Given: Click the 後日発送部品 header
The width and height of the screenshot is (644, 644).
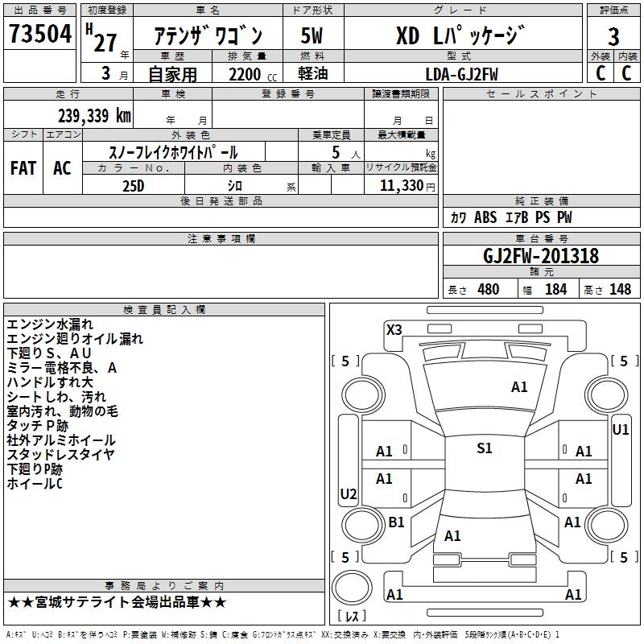Looking at the screenshot, I should [x=221, y=200].
